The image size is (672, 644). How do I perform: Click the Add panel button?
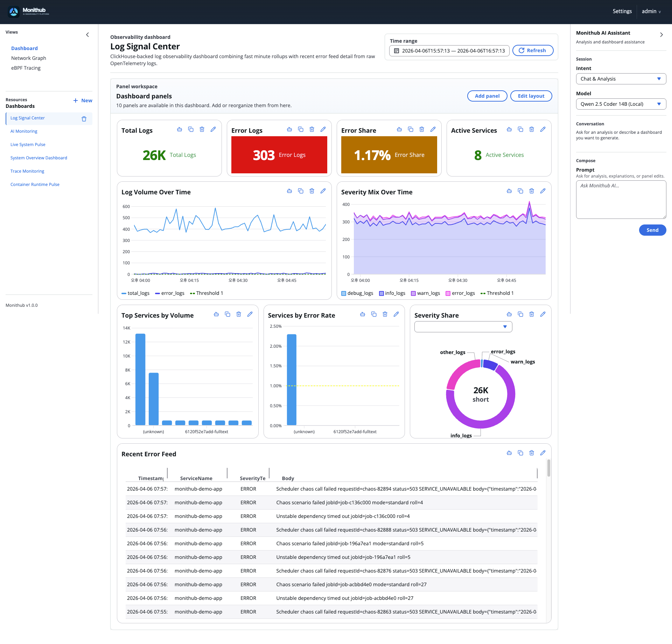pos(487,96)
